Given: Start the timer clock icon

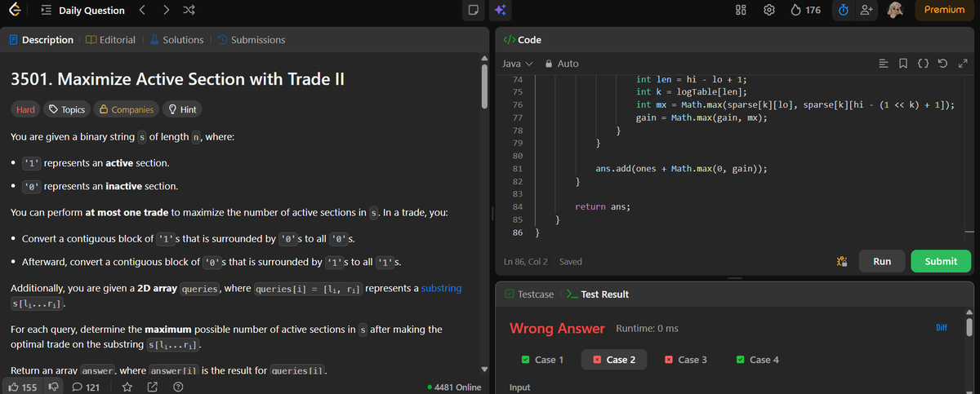Looking at the screenshot, I should (845, 10).
